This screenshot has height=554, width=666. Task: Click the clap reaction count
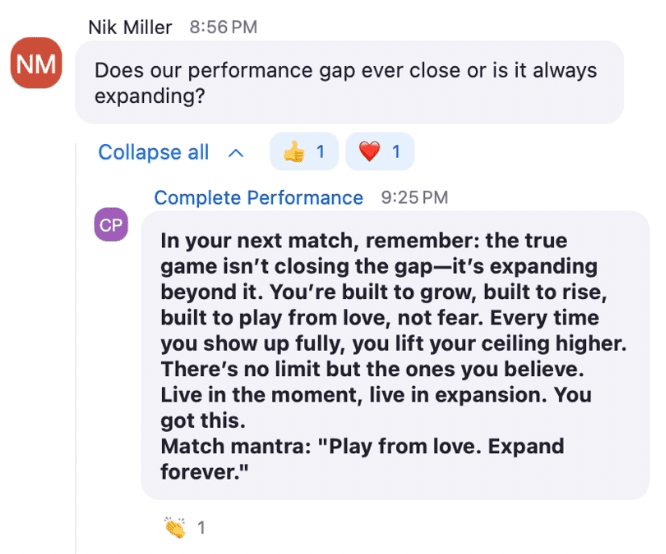click(x=201, y=528)
